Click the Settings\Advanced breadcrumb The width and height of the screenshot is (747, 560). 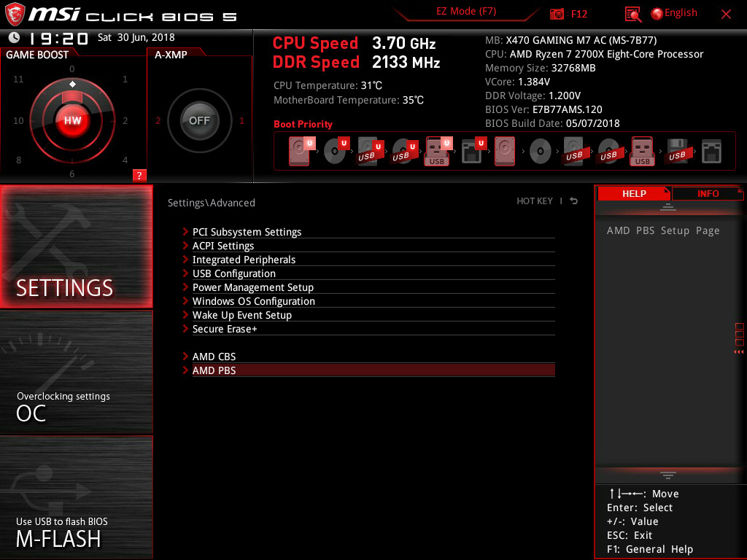click(x=211, y=203)
